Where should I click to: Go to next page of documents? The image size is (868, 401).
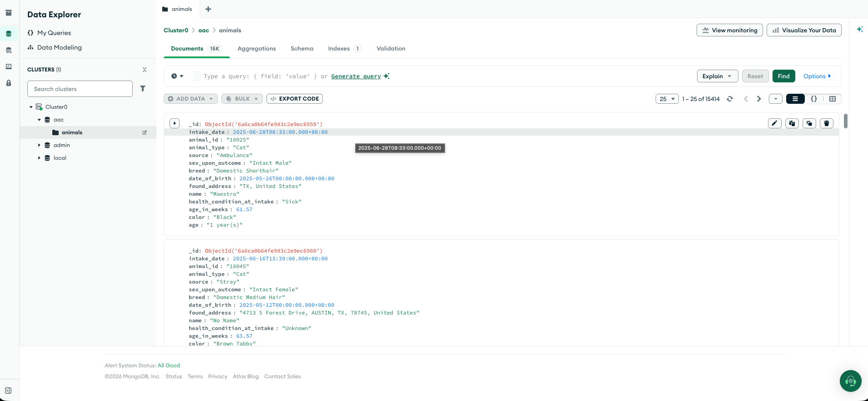(759, 99)
